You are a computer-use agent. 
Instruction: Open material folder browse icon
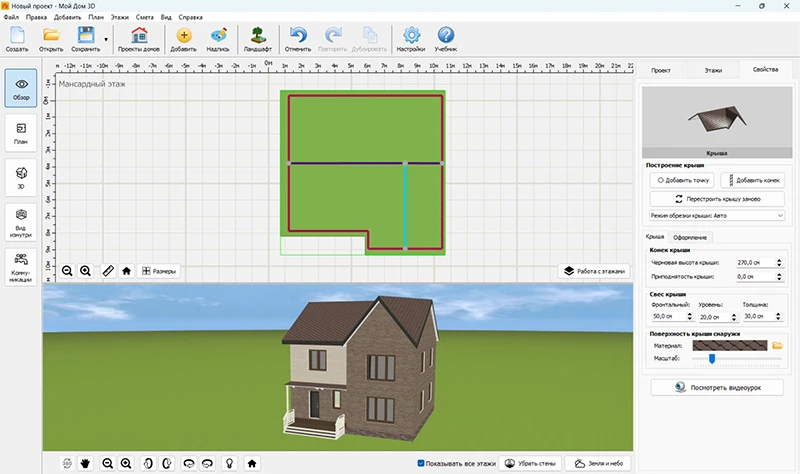tap(777, 345)
